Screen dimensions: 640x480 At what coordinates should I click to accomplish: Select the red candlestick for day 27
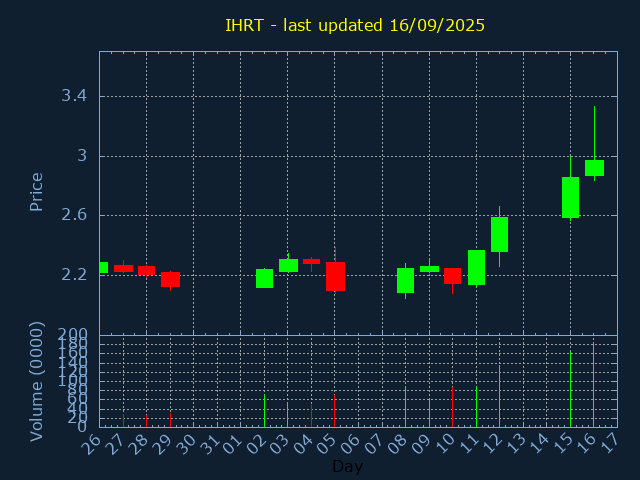click(x=123, y=268)
